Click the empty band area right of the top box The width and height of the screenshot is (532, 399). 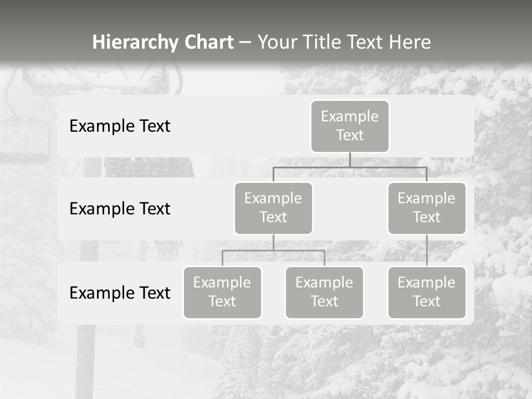432,126
